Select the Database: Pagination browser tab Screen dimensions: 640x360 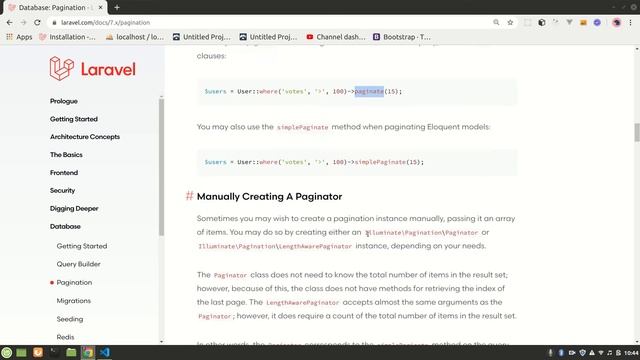pyautogui.click(x=56, y=7)
